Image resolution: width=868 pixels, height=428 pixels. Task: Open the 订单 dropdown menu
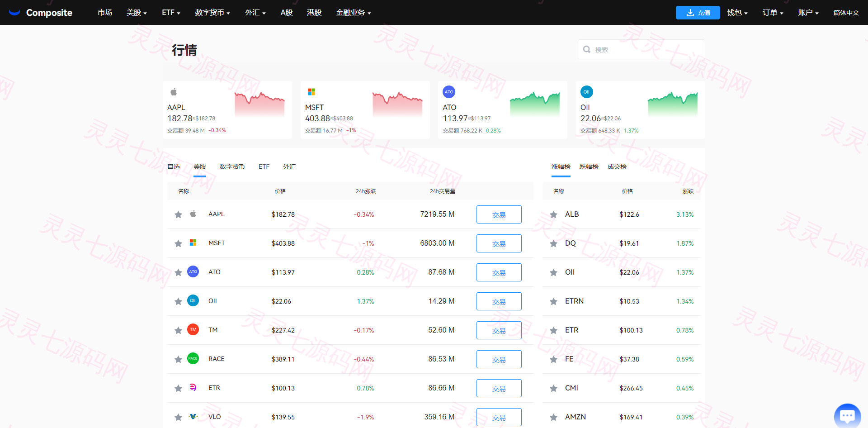773,13
